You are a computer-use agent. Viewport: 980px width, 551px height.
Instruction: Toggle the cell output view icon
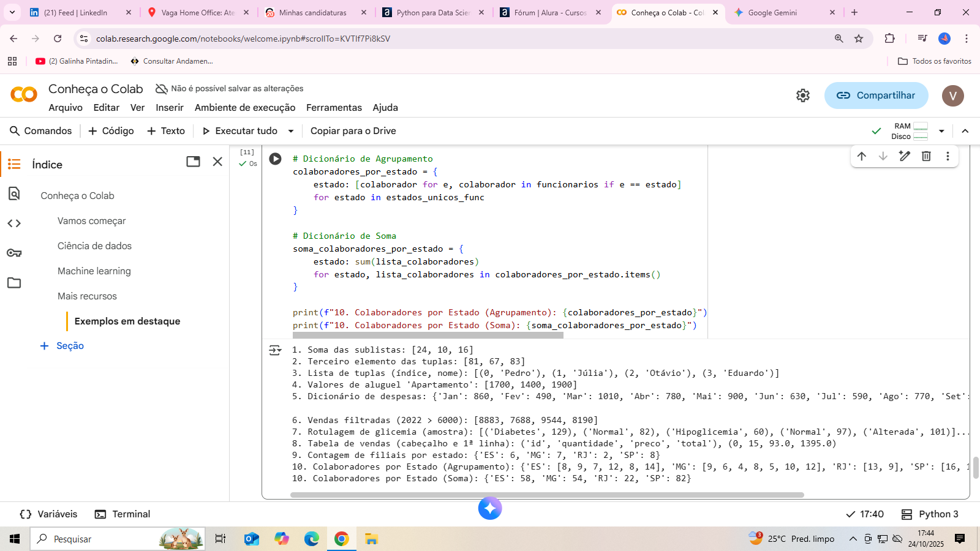[275, 350]
